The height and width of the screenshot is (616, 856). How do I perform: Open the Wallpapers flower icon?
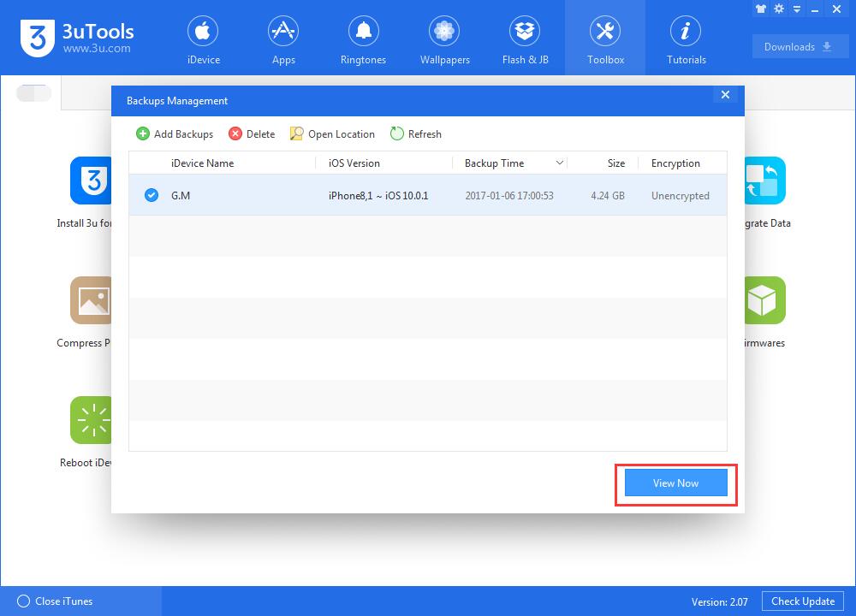pos(444,31)
